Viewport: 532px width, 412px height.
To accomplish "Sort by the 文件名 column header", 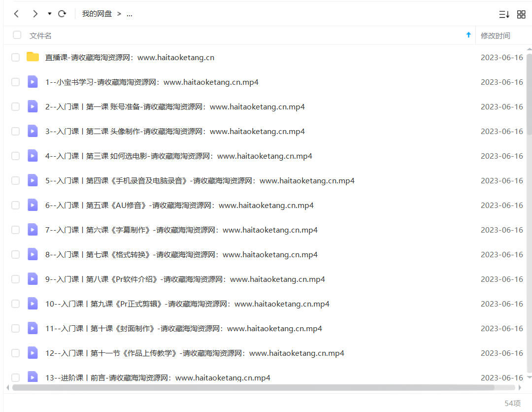I will point(40,35).
